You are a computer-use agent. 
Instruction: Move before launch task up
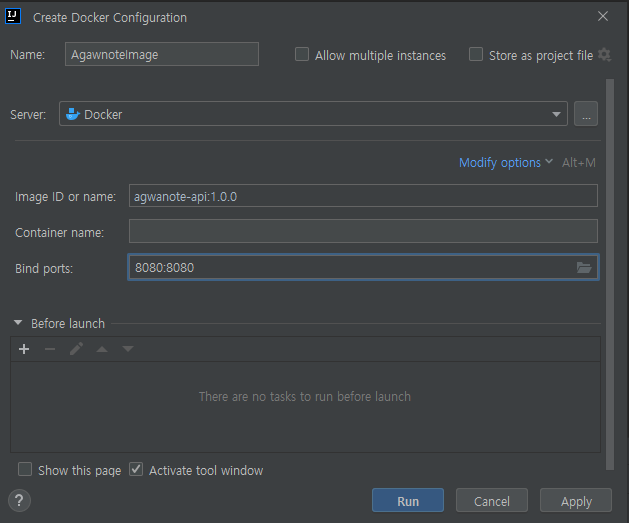point(102,349)
